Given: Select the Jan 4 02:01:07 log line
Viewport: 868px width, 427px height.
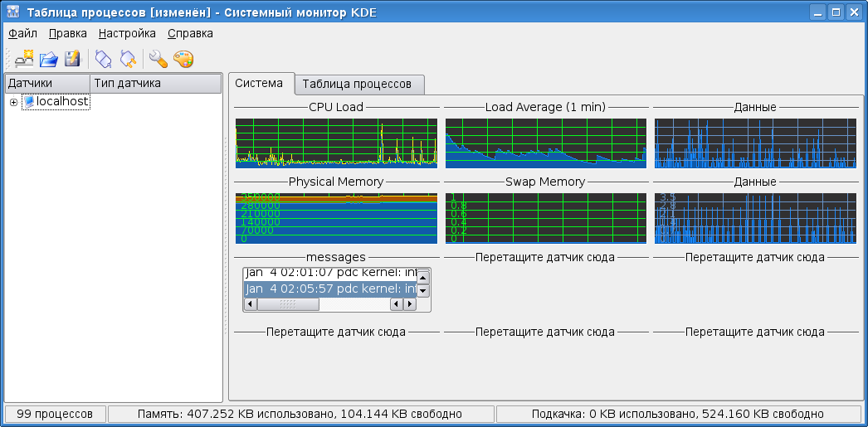Looking at the screenshot, I should [x=330, y=273].
